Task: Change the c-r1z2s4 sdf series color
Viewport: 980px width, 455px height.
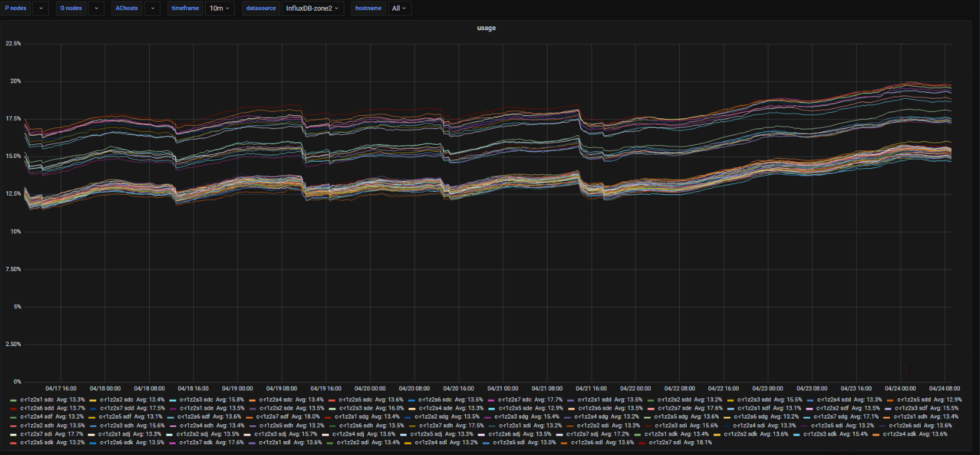Action: [x=14, y=417]
